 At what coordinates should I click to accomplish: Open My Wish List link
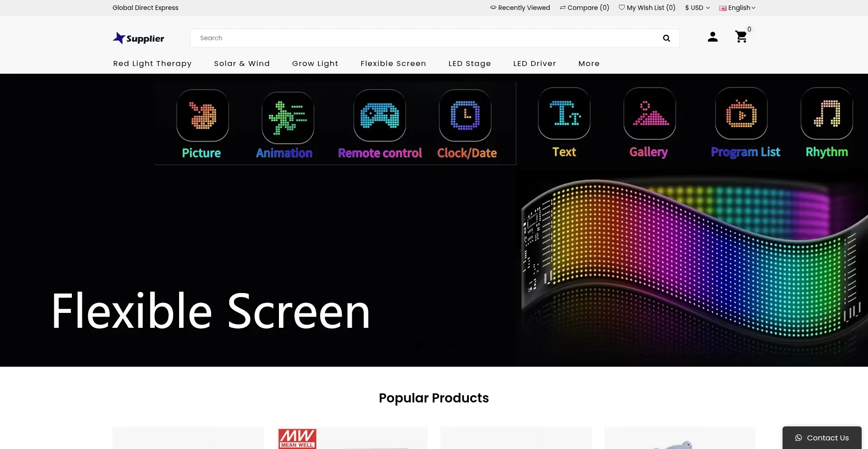click(647, 8)
